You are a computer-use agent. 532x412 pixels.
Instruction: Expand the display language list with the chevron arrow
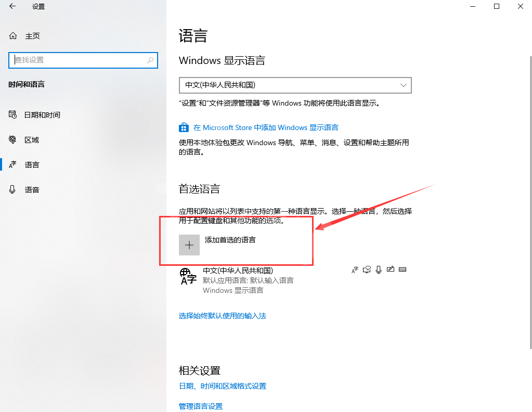[404, 85]
